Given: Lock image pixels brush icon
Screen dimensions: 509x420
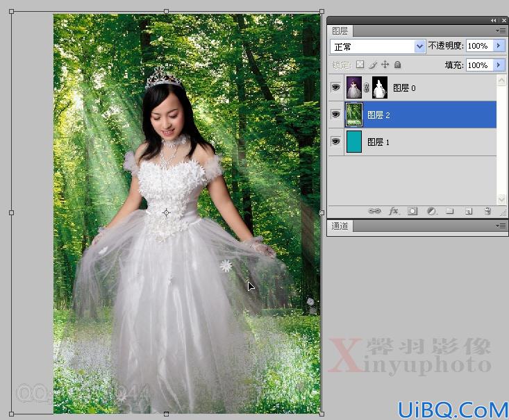Looking at the screenshot, I should (373, 65).
